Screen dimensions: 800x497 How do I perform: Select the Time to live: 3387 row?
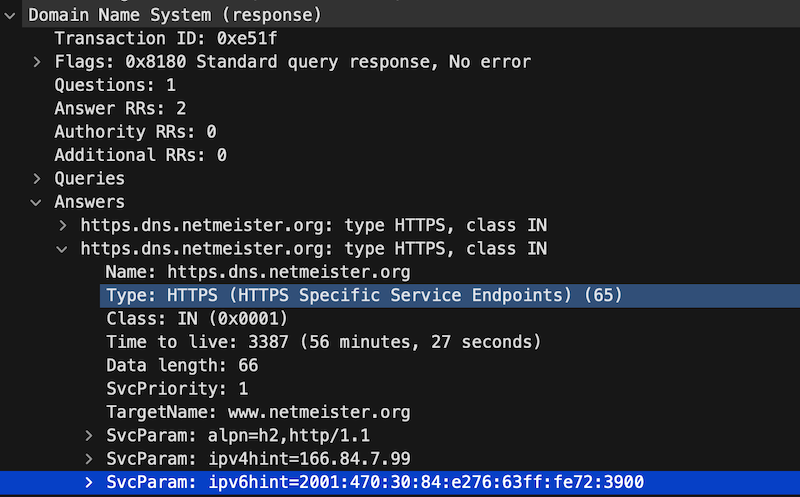323,342
